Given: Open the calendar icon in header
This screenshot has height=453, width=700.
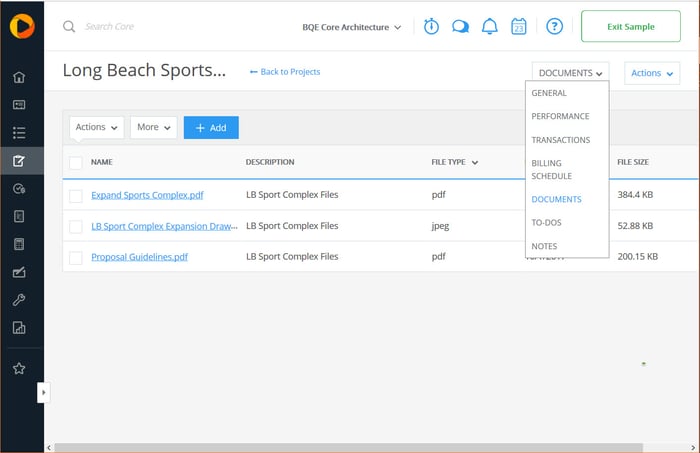Looking at the screenshot, I should coord(519,26).
